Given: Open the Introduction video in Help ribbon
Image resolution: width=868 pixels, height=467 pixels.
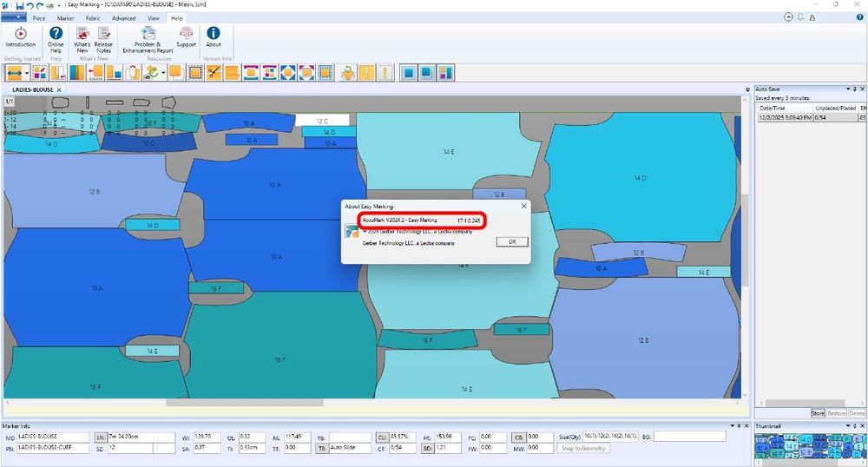Looking at the screenshot, I should point(21,37).
